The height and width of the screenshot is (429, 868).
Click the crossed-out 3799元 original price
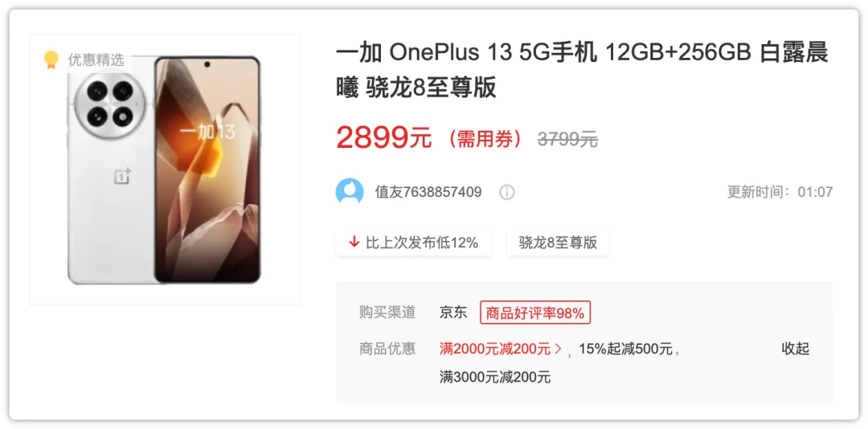[x=567, y=140]
